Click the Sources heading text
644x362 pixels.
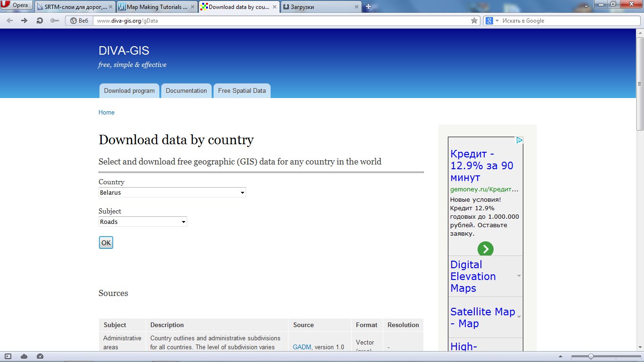tap(113, 293)
